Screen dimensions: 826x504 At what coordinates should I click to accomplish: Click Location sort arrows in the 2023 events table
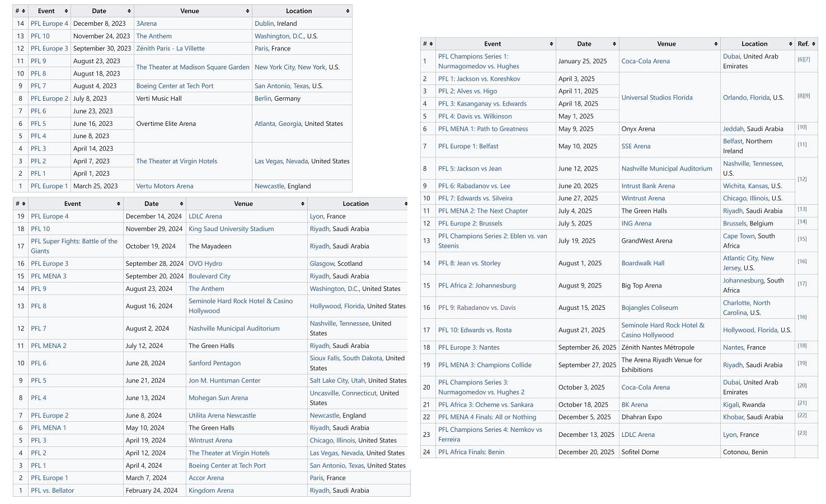pyautogui.click(x=348, y=11)
